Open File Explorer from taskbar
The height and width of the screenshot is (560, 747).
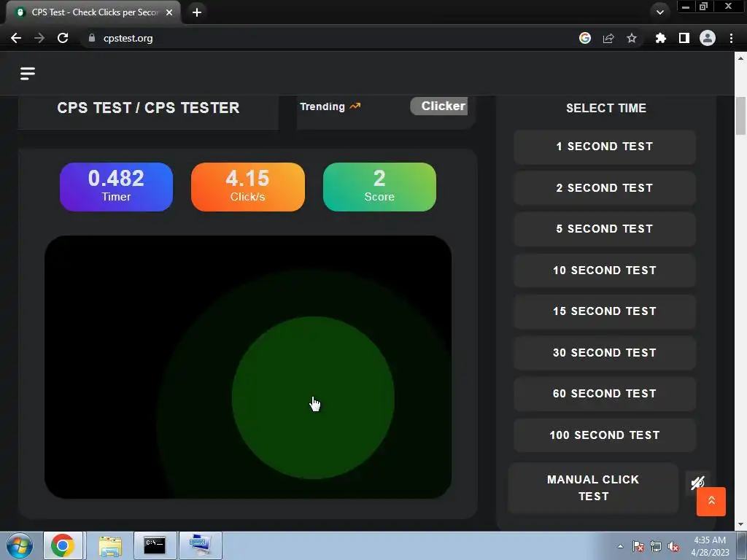[x=110, y=545]
